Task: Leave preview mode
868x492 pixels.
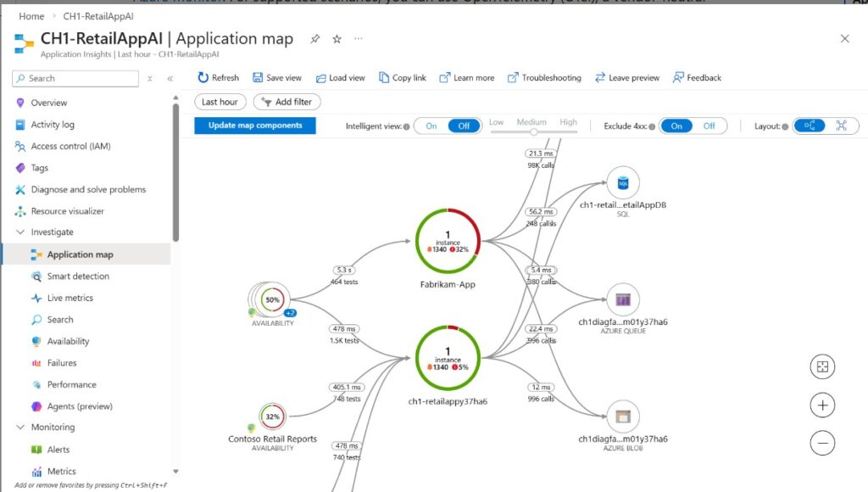Action: pyautogui.click(x=627, y=77)
